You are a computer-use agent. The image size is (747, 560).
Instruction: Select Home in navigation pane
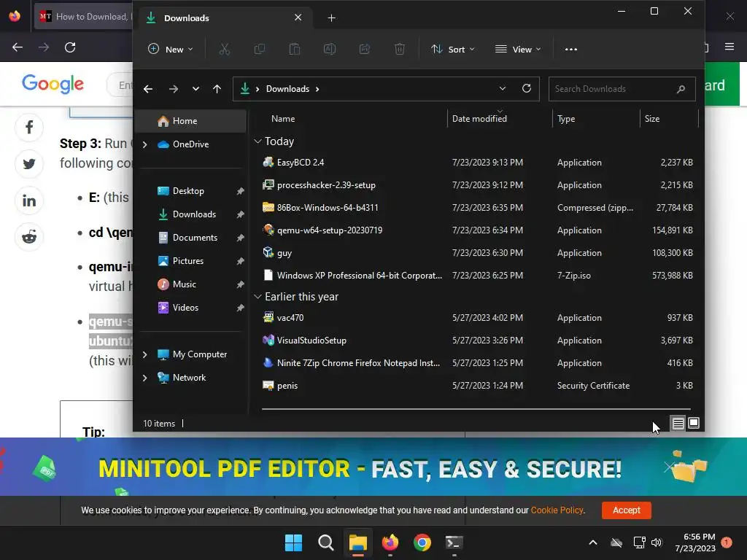pyautogui.click(x=191, y=121)
